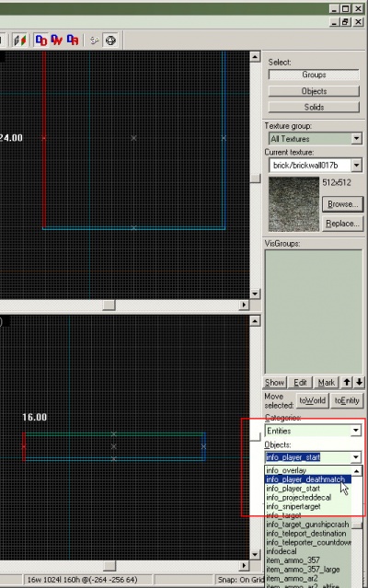The width and height of the screenshot is (368, 588).
Task: Click the toWorld button
Action: pos(312,400)
